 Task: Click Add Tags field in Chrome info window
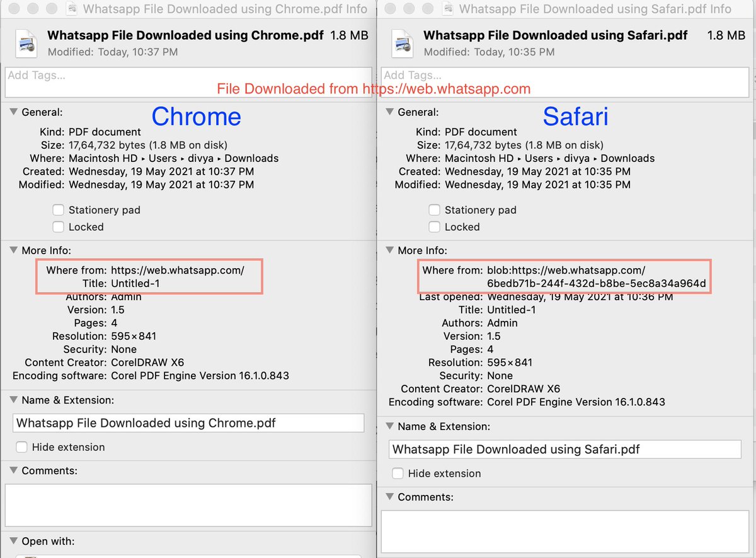pyautogui.click(x=188, y=81)
